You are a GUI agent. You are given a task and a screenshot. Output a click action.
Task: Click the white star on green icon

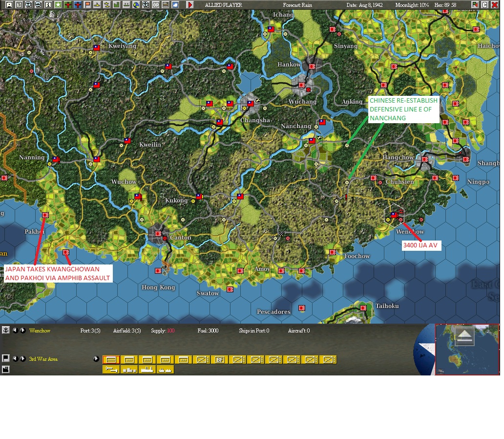click(x=58, y=5)
